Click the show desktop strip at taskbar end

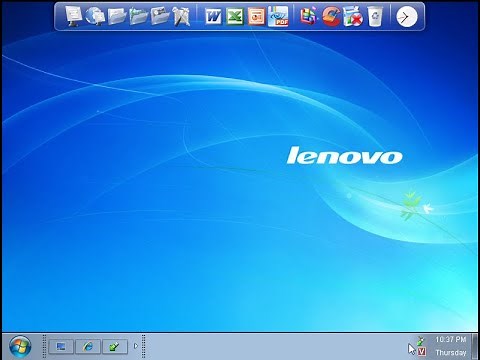tap(475, 346)
